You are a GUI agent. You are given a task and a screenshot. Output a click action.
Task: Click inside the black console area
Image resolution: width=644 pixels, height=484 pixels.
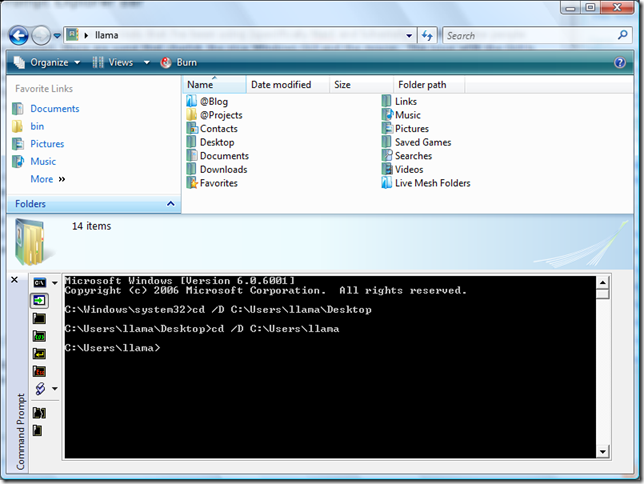[330, 367]
